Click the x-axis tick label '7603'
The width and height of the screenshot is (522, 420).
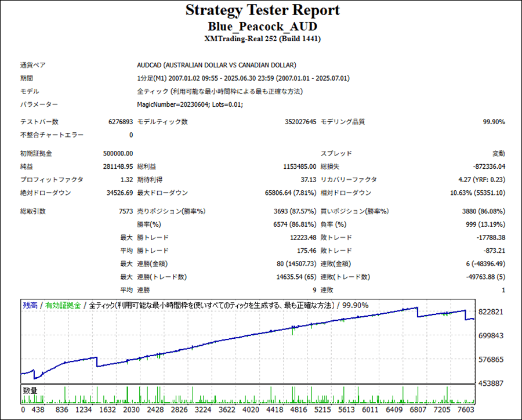tap(466, 410)
